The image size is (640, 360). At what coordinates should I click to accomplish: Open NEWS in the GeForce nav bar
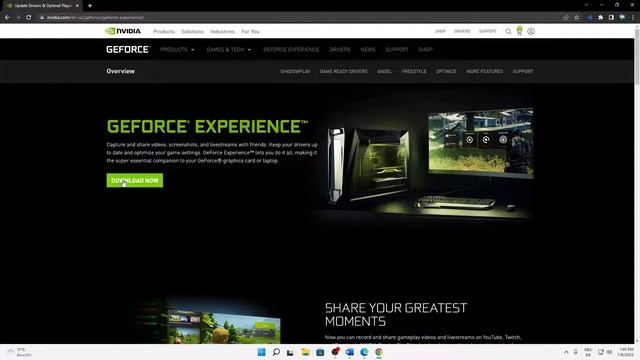click(368, 49)
